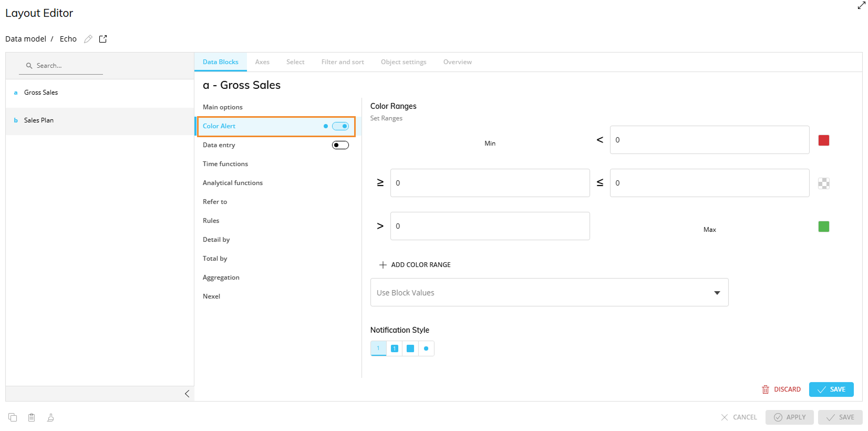Select solid square notification style
Image resolution: width=868 pixels, height=431 pixels.
(x=410, y=348)
